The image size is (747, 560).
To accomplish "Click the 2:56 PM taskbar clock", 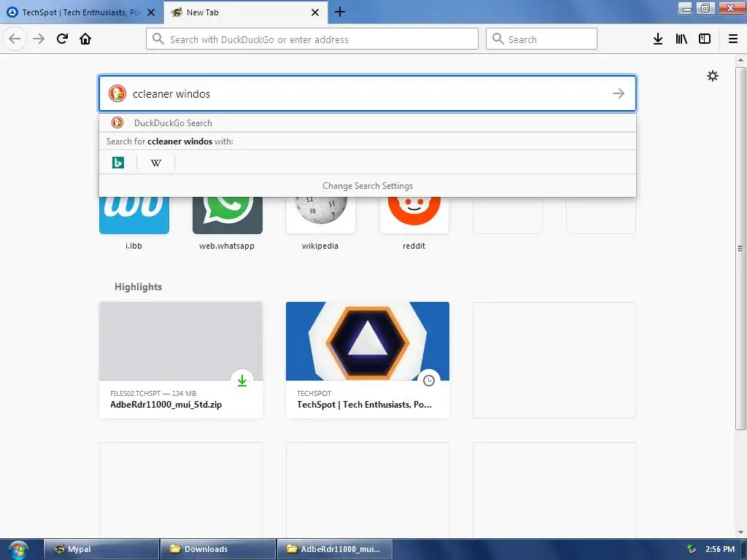I will 720,549.
